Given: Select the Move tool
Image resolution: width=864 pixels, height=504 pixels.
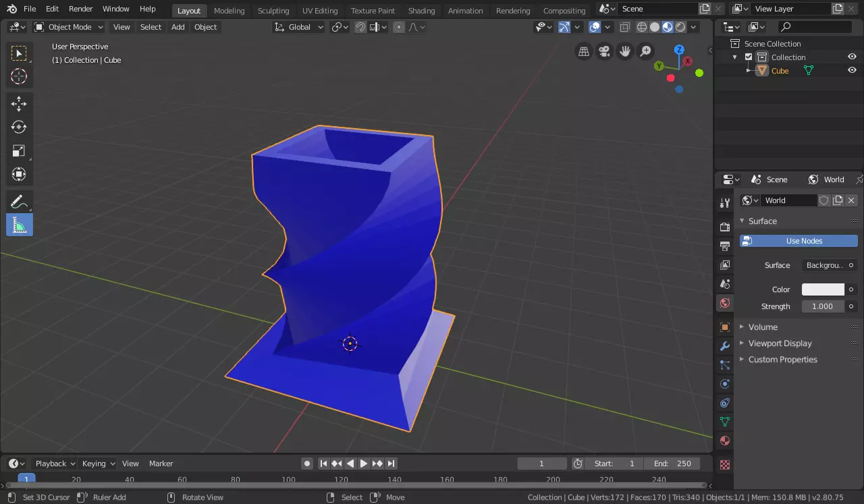Looking at the screenshot, I should [19, 103].
